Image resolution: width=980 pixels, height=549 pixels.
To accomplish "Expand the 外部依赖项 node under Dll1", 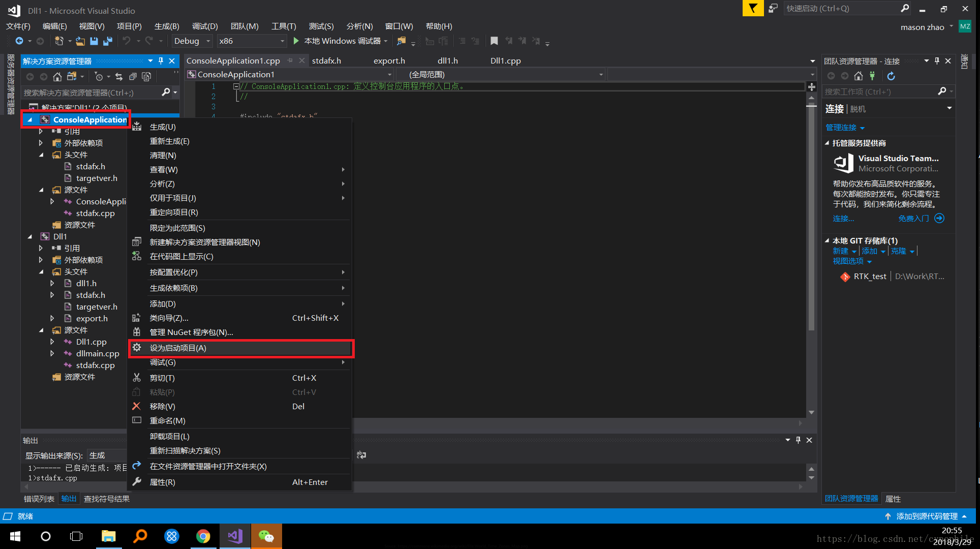I will (x=41, y=260).
